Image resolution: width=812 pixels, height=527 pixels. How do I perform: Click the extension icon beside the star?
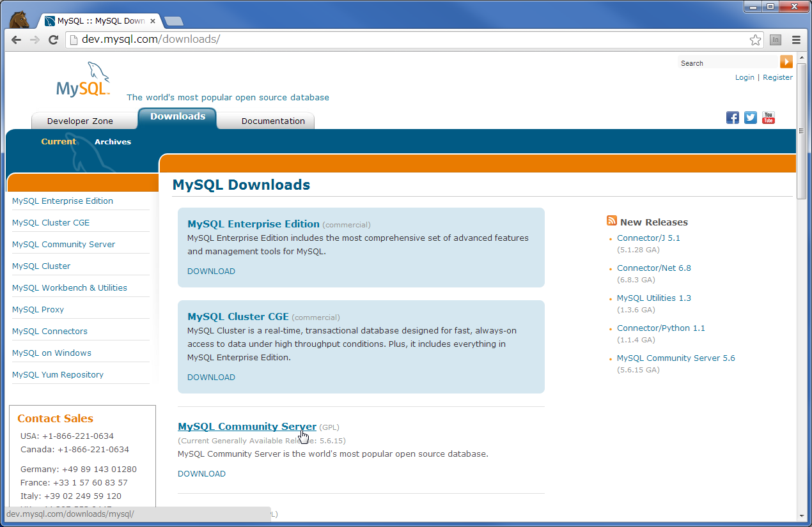click(x=776, y=40)
